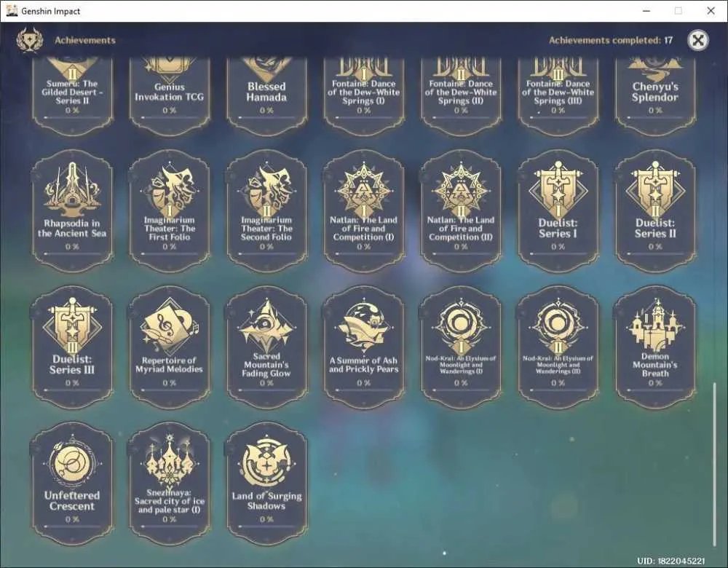Click the "Fontaine: Dance of the Dew-White Springs (II)" title
The image size is (728, 568).
tap(461, 92)
